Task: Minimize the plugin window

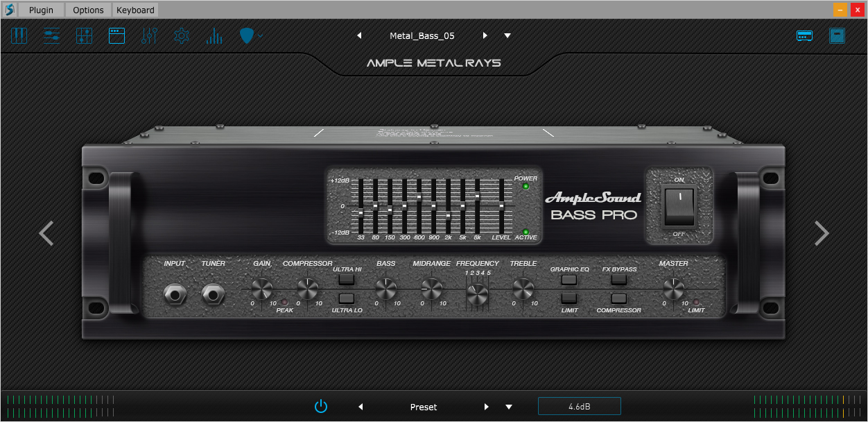Action: click(x=840, y=10)
